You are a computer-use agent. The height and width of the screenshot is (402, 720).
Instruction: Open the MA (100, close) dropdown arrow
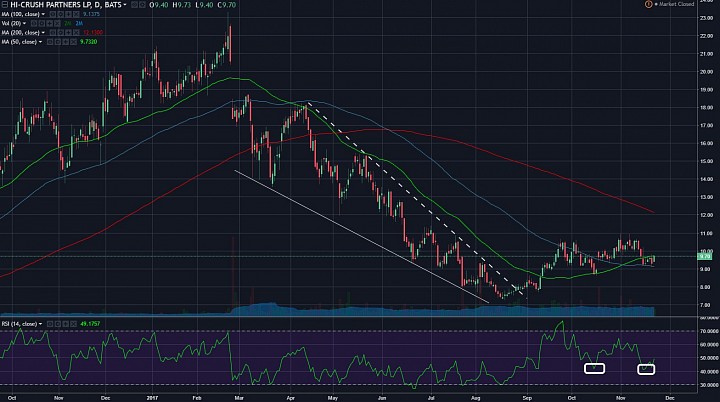pos(43,14)
